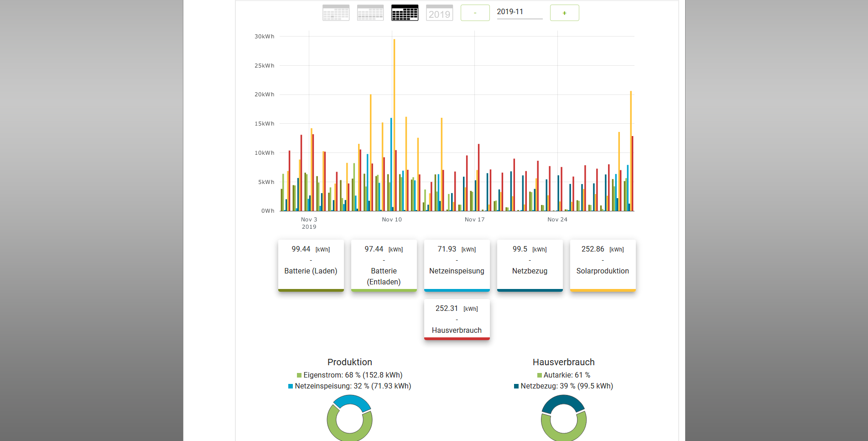
Task: Toggle the Batterie (Laden) series card
Action: coord(311,265)
